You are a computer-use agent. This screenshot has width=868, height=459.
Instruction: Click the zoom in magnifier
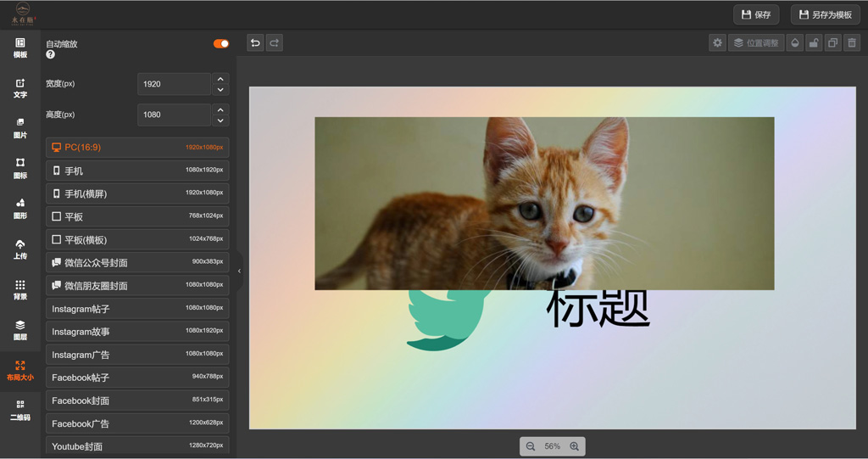tap(575, 446)
